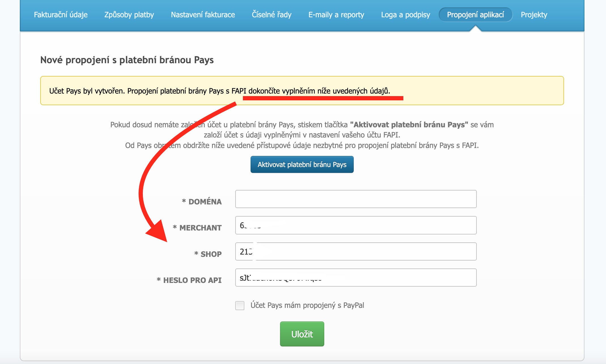The height and width of the screenshot is (364, 606).
Task: Click the yellow Pays account notification banner
Action: tap(302, 91)
